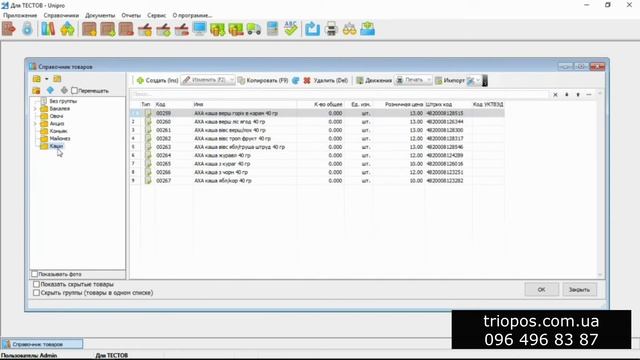Clear the search field with X icon
The height and width of the screenshot is (360, 640).
point(555,95)
